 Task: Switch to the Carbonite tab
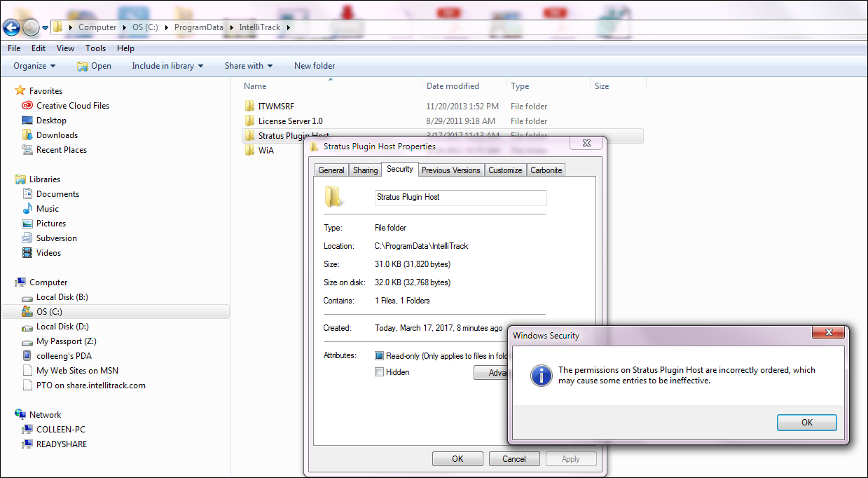click(x=546, y=170)
